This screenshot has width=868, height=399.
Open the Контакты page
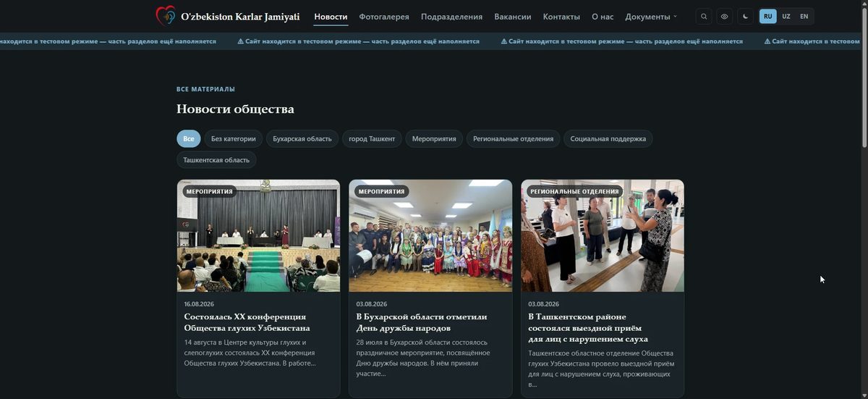pos(561,16)
